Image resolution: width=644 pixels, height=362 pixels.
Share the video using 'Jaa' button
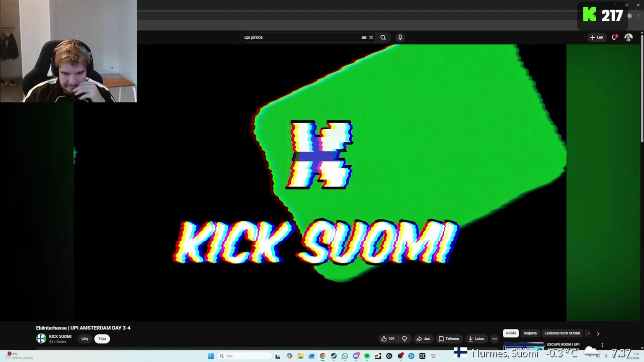tap(423, 339)
